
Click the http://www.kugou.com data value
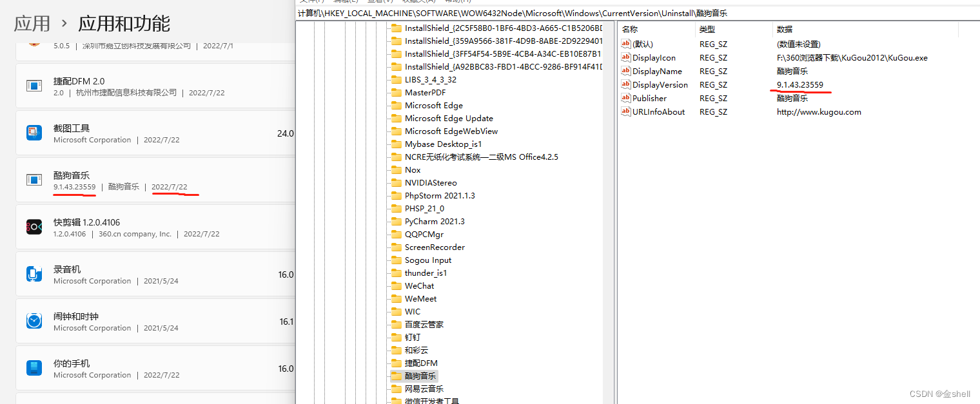coord(819,111)
